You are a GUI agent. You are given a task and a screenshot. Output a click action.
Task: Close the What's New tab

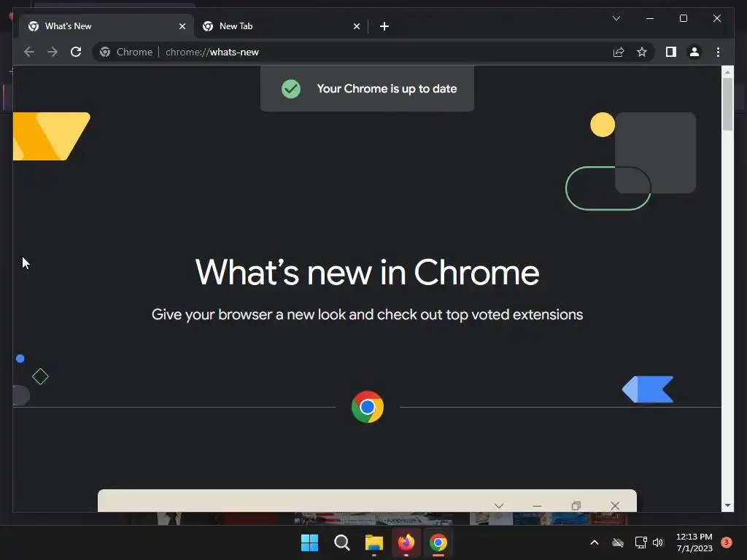(x=182, y=26)
